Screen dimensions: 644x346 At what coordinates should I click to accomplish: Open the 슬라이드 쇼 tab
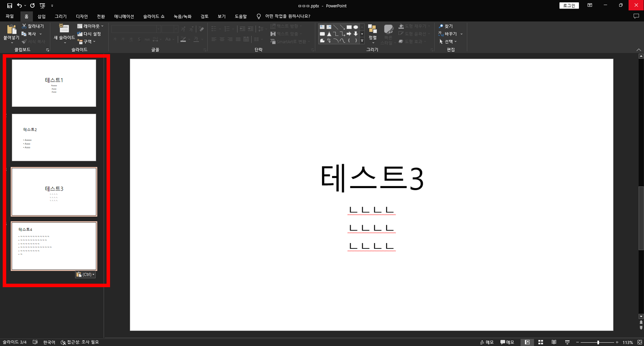(x=154, y=16)
